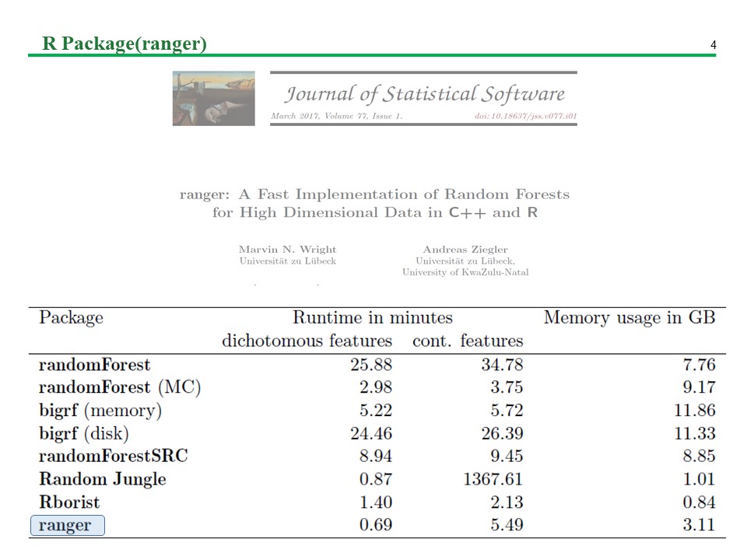The width and height of the screenshot is (747, 560).
Task: Click the "Package" column header
Action: [71, 317]
